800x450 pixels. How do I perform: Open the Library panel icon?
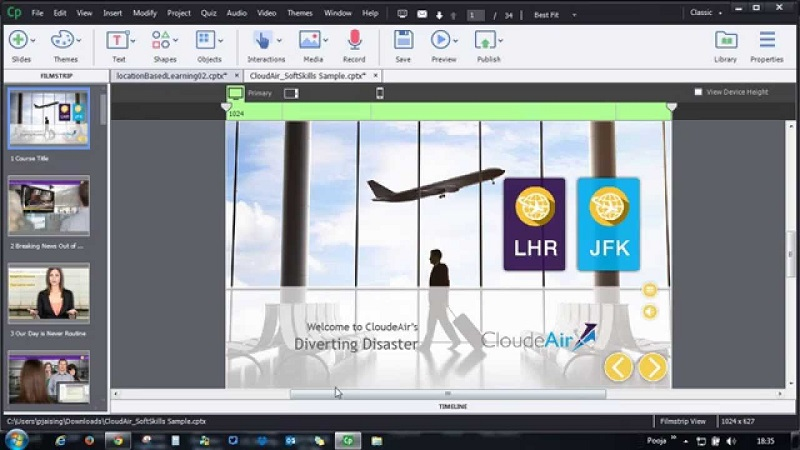tap(726, 40)
